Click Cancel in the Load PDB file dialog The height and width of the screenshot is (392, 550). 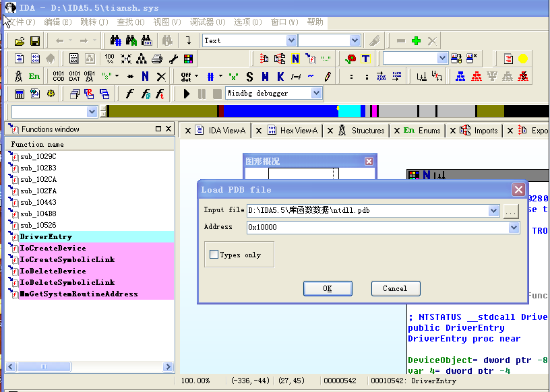[396, 288]
